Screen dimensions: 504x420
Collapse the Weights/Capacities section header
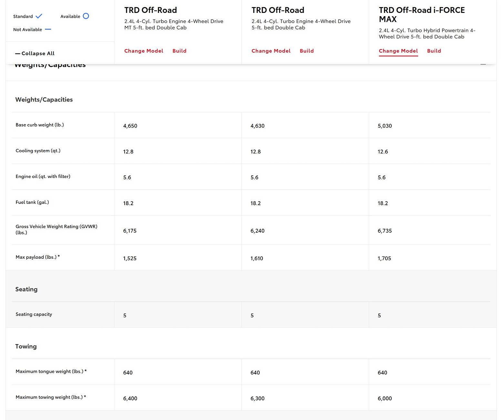[x=483, y=65]
